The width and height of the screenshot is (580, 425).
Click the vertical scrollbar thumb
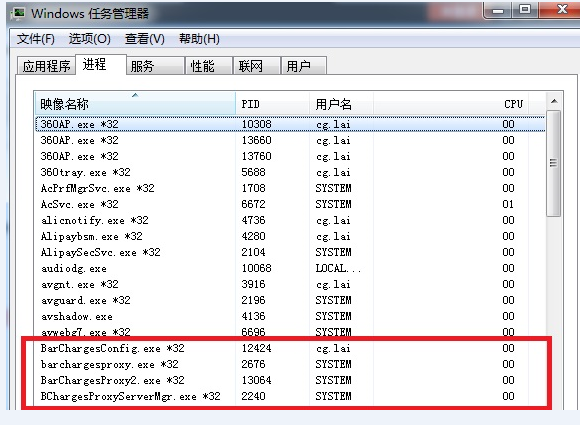pos(553,163)
